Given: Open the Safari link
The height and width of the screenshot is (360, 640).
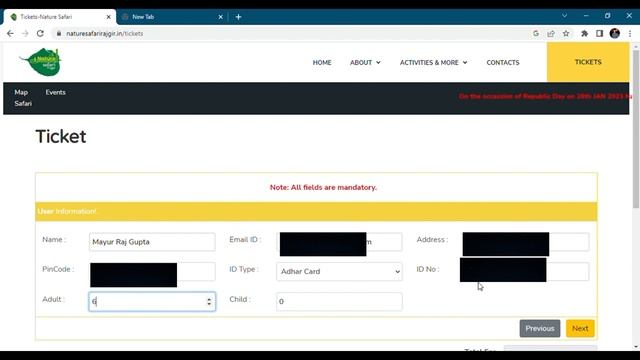Looking at the screenshot, I should pyautogui.click(x=23, y=104).
